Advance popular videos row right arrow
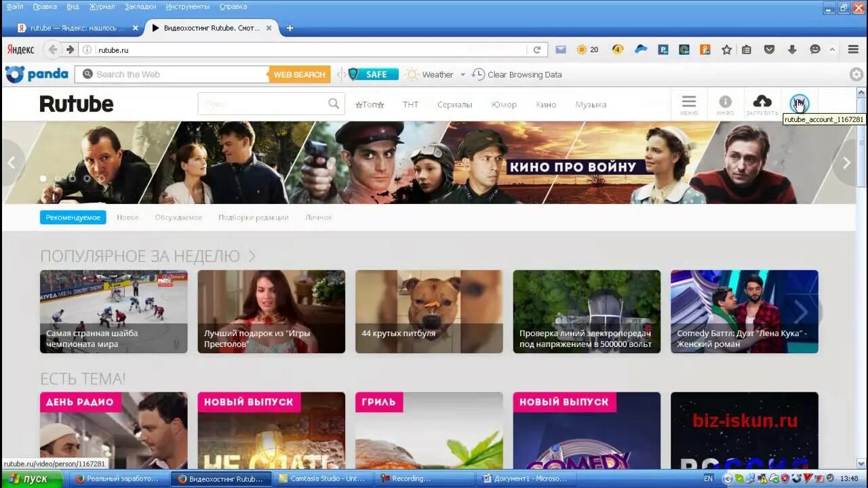The image size is (868, 488). 802,312
